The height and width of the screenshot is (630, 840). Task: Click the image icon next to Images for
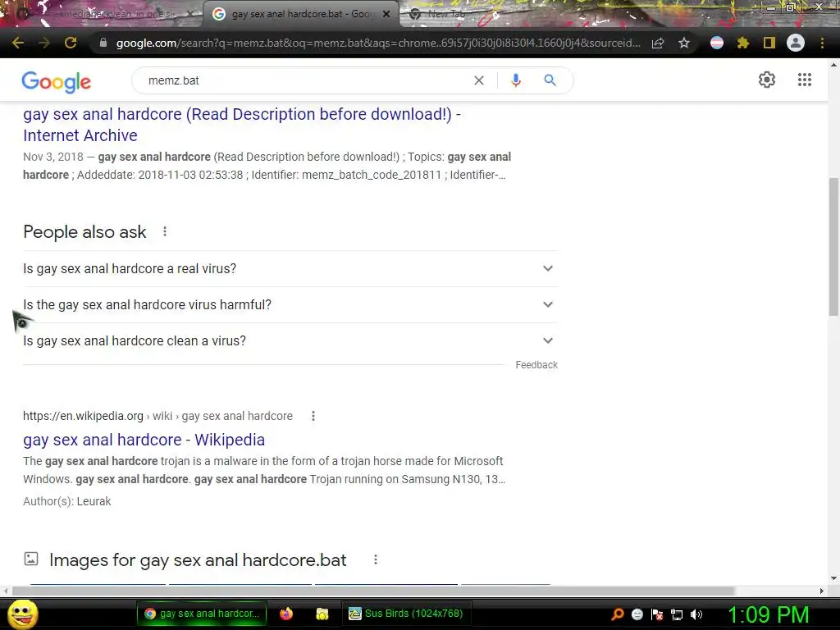(31, 559)
